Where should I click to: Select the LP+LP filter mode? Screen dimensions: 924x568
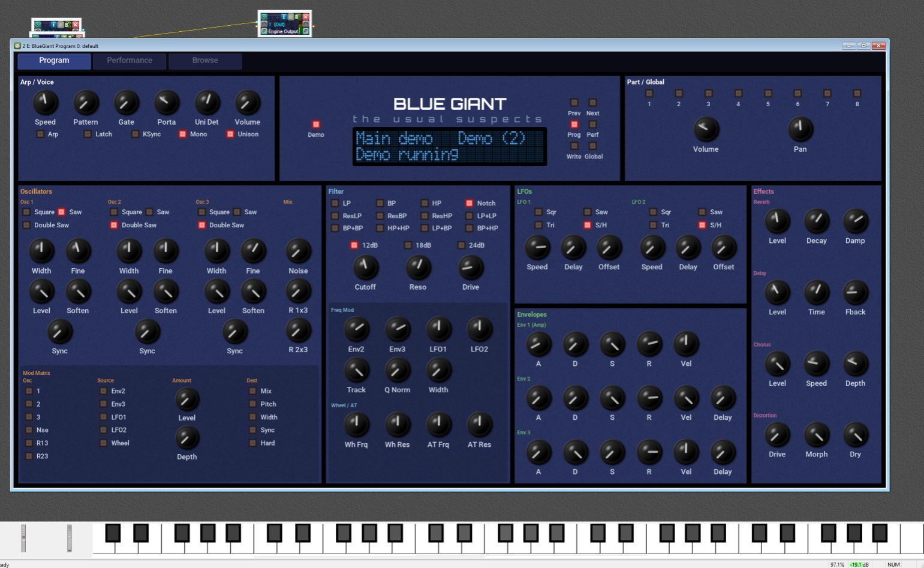pos(469,216)
